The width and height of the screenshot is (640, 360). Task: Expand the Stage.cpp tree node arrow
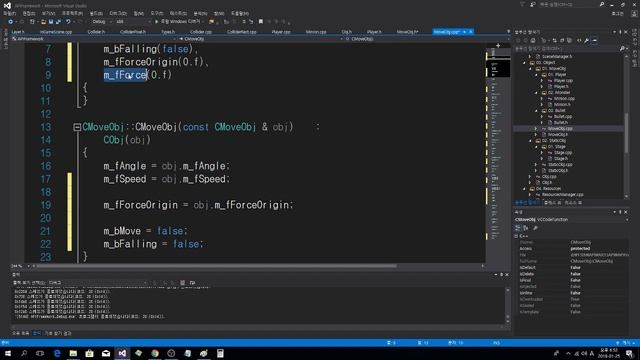pos(542,153)
